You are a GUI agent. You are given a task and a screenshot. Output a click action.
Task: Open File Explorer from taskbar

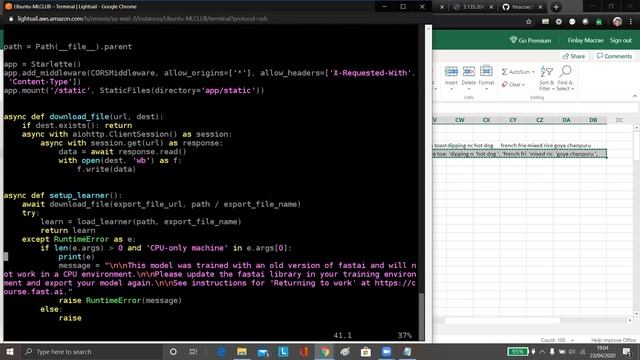pos(242,351)
